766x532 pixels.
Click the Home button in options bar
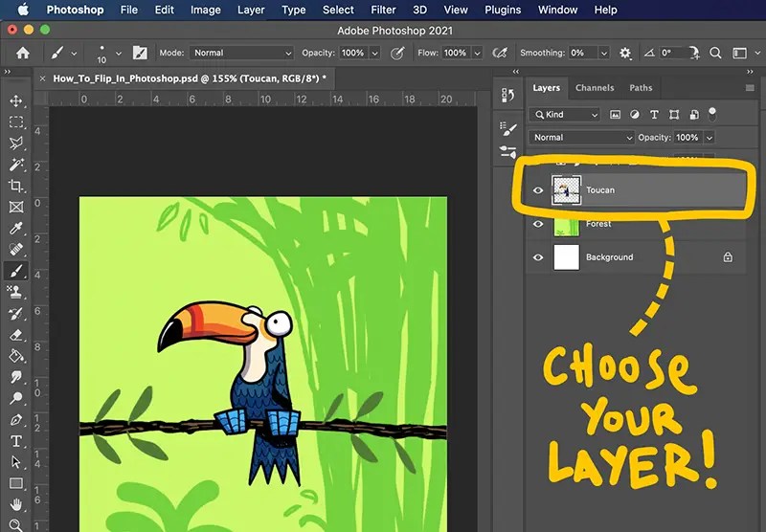[23, 54]
